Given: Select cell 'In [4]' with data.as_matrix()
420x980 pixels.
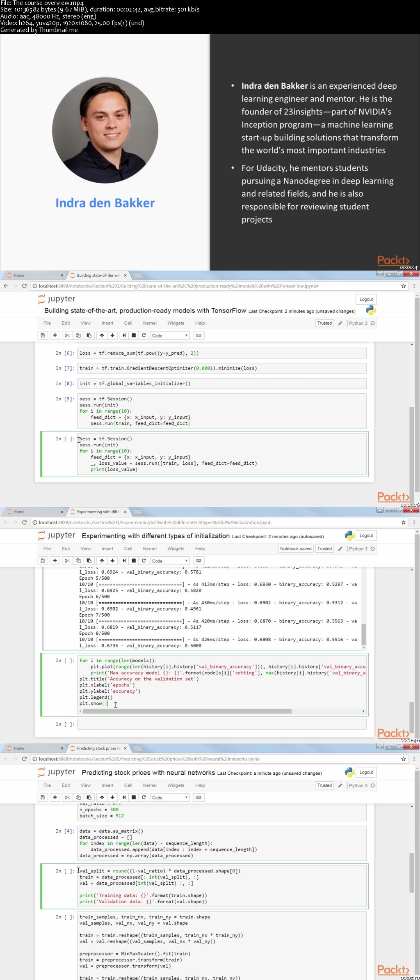Looking at the screenshot, I should tap(221, 843).
